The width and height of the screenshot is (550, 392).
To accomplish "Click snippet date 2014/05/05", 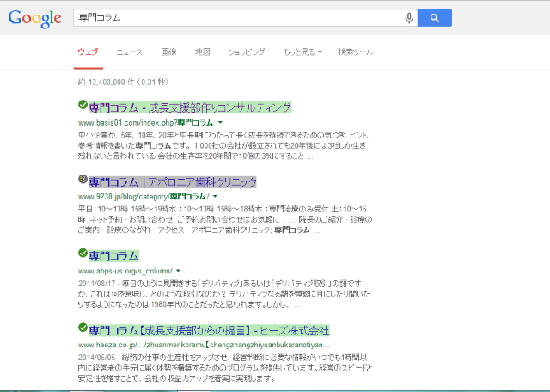I will point(96,358).
